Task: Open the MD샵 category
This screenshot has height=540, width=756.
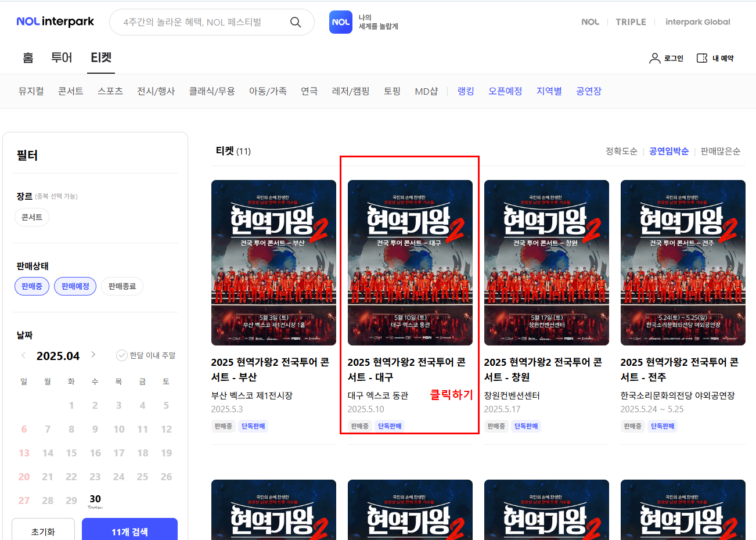Action: [x=426, y=91]
